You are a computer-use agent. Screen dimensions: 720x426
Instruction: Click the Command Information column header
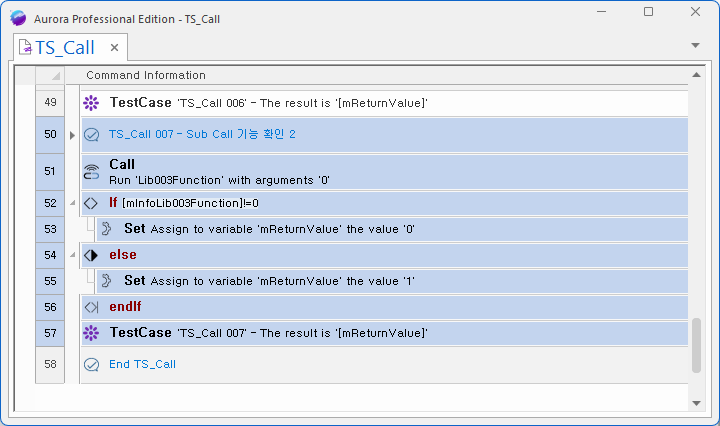tap(146, 75)
